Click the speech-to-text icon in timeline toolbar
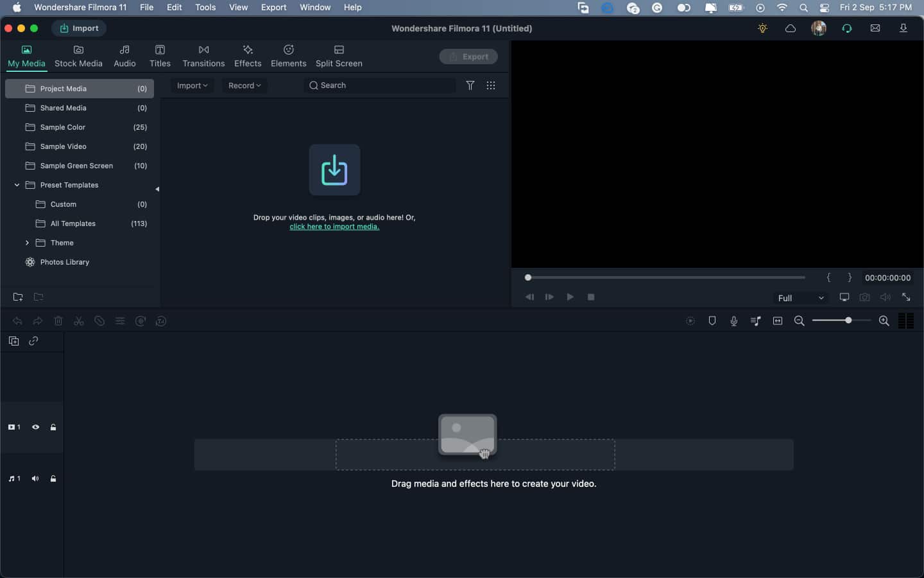The width and height of the screenshot is (924, 578). [x=161, y=321]
